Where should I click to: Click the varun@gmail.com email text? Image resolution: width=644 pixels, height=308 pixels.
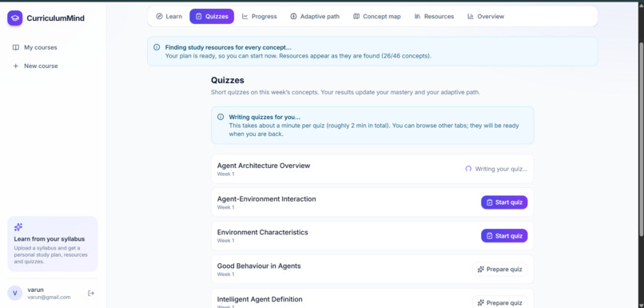point(49,297)
